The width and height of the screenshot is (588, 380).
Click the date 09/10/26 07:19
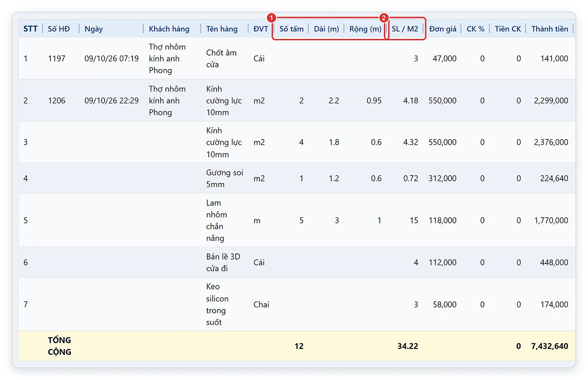(112, 58)
